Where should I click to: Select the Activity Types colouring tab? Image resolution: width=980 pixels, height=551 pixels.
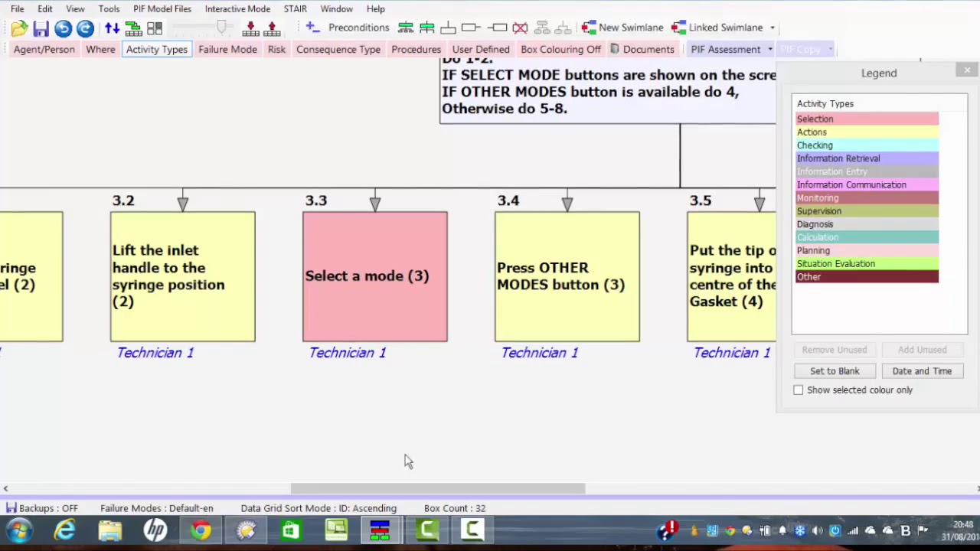point(157,50)
